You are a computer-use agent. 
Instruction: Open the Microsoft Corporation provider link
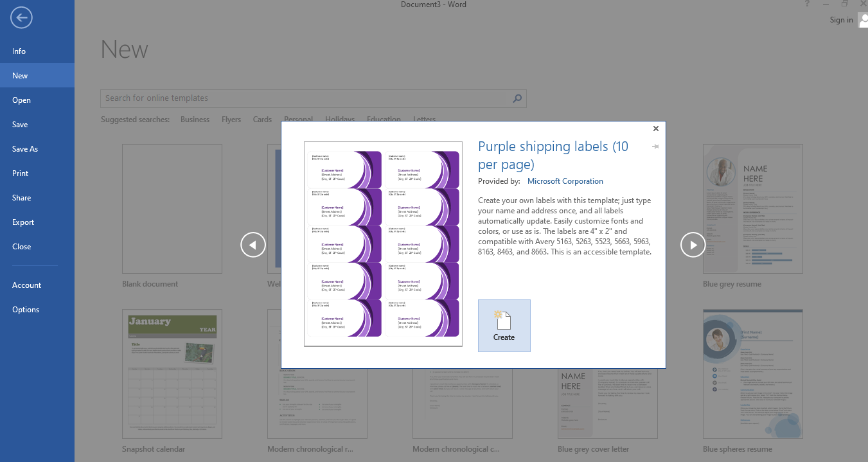(565, 181)
